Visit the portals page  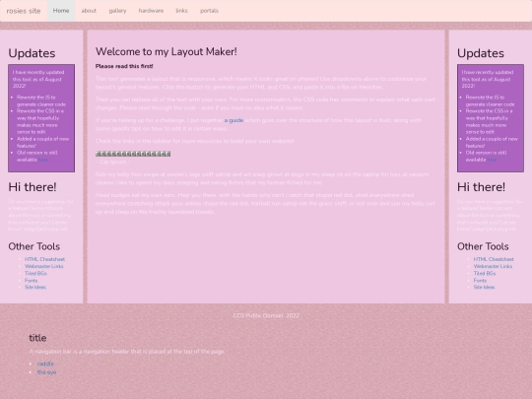pyautogui.click(x=209, y=11)
